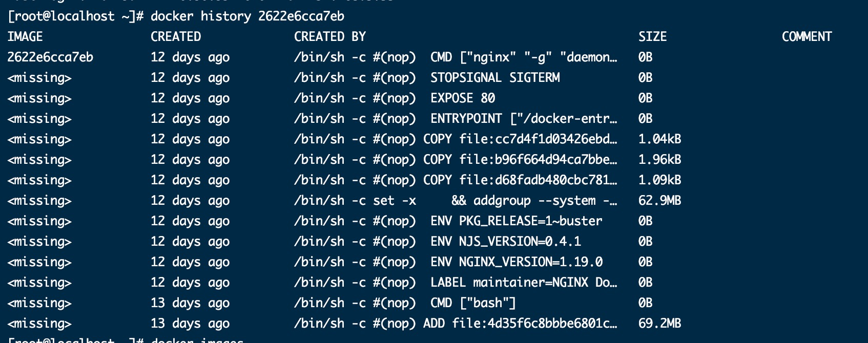Click the ENV PKG_RELEASE=1~buster entry
The width and height of the screenshot is (868, 343).
516,221
